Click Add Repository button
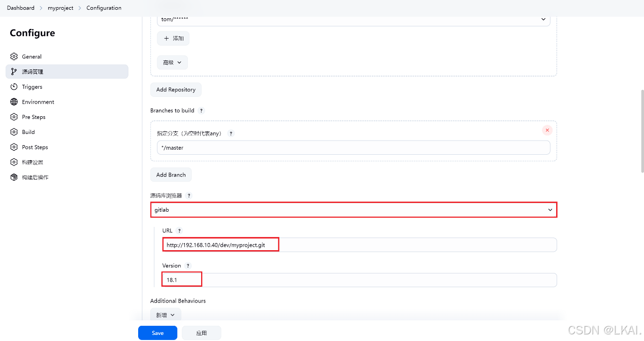 pos(176,90)
